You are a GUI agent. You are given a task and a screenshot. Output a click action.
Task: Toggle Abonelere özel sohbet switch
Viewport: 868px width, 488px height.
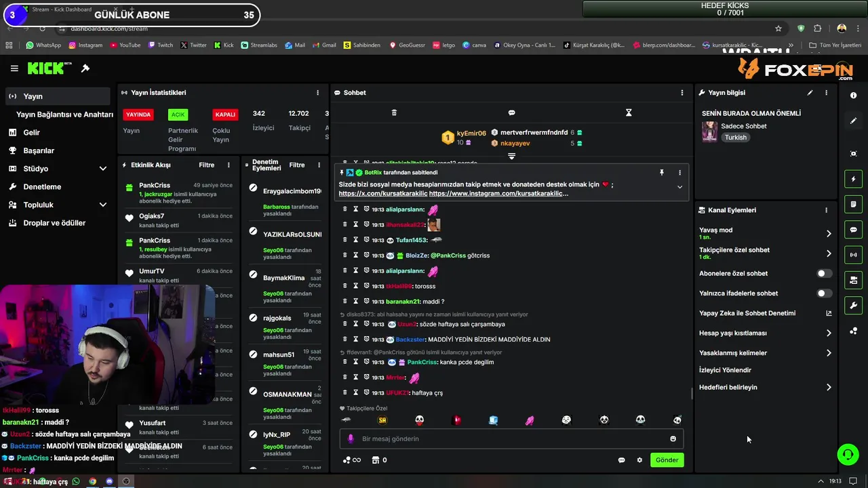tap(824, 274)
